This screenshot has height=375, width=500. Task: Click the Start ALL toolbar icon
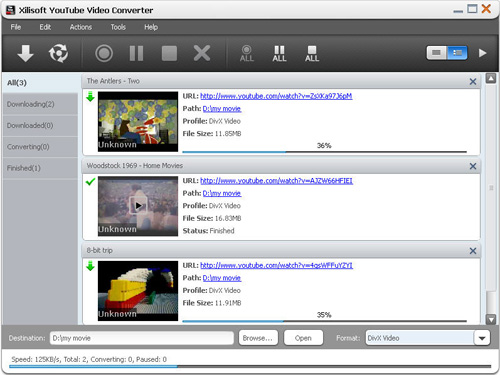coord(247,53)
